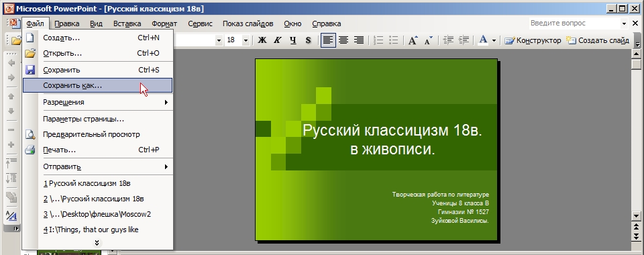Toggle bulleted list
This screenshot has height=255, width=644.
394,40
